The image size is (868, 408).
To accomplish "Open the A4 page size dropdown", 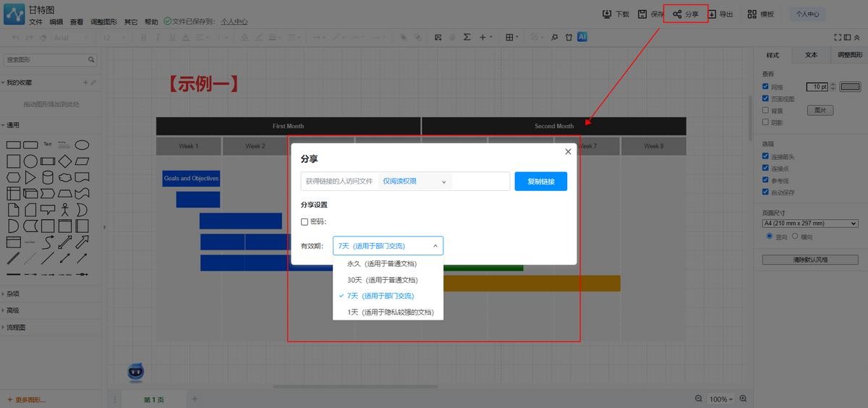I will [x=809, y=224].
